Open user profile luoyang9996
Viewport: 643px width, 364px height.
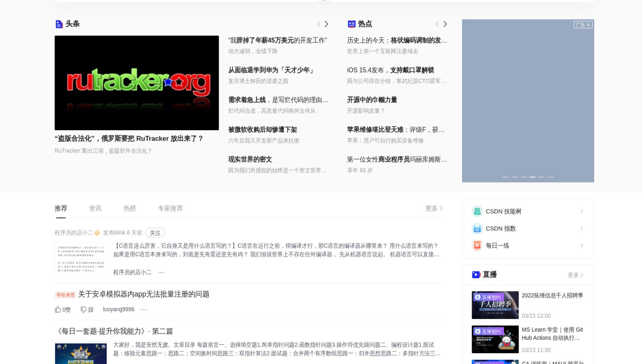point(119,309)
